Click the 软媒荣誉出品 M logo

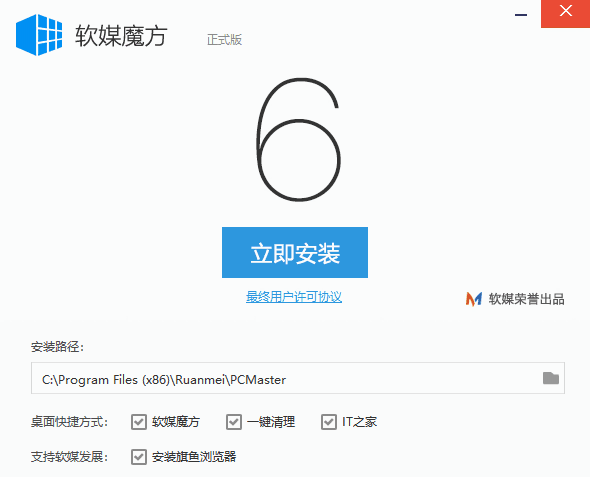tap(474, 299)
